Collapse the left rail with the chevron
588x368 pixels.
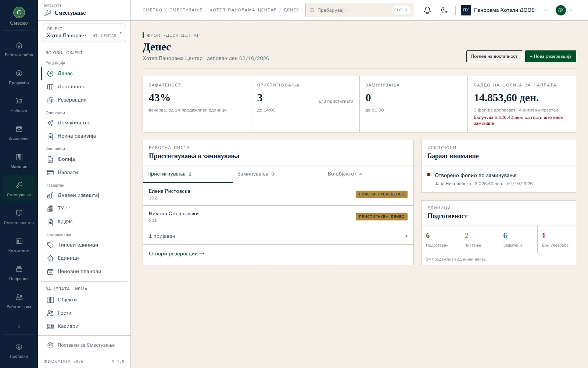click(x=19, y=326)
